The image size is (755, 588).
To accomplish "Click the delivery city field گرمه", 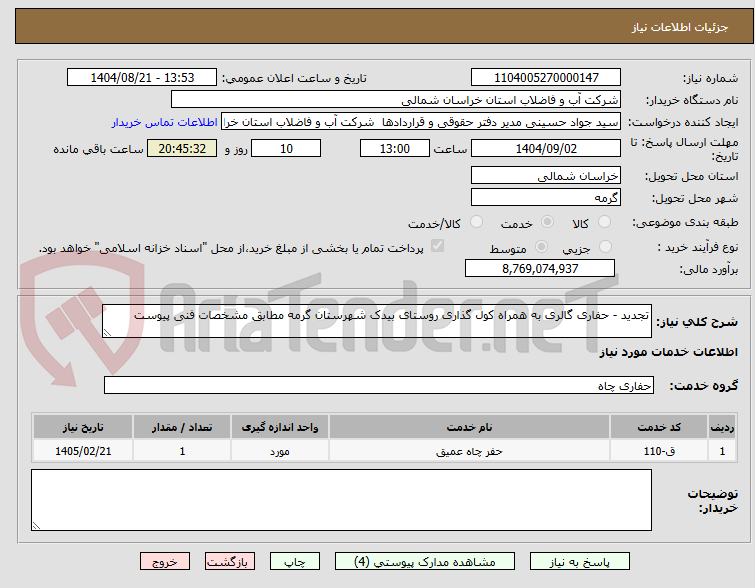I will (x=546, y=197).
